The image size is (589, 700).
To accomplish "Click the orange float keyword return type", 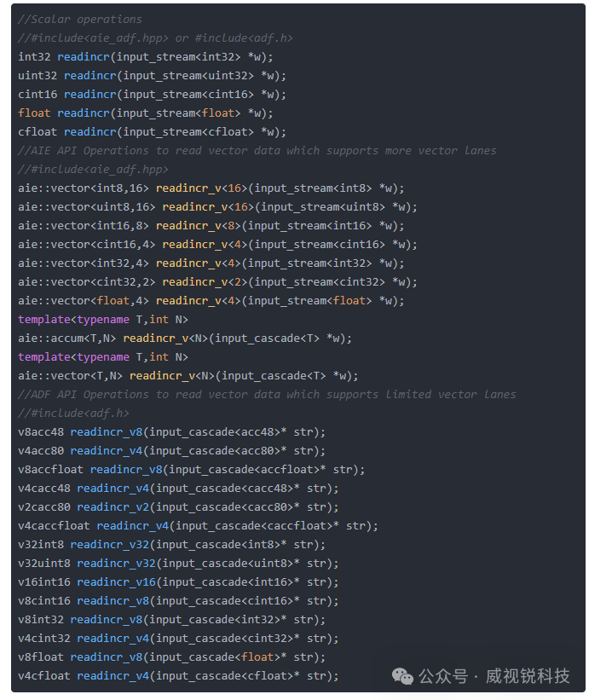I will click(x=34, y=113).
